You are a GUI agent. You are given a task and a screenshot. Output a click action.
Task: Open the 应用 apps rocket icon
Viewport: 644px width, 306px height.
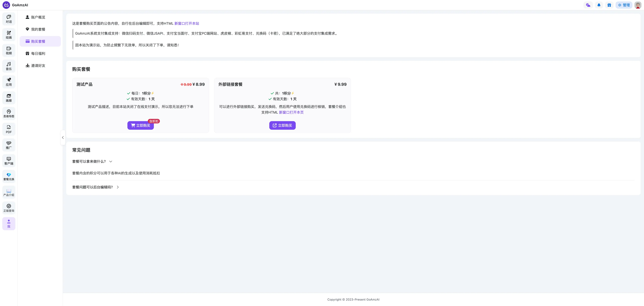click(9, 82)
